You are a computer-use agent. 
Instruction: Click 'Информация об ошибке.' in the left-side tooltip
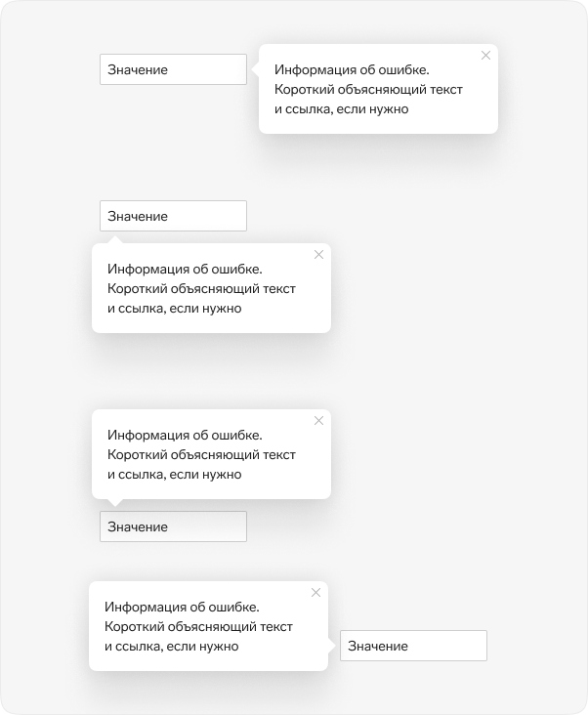(x=182, y=607)
